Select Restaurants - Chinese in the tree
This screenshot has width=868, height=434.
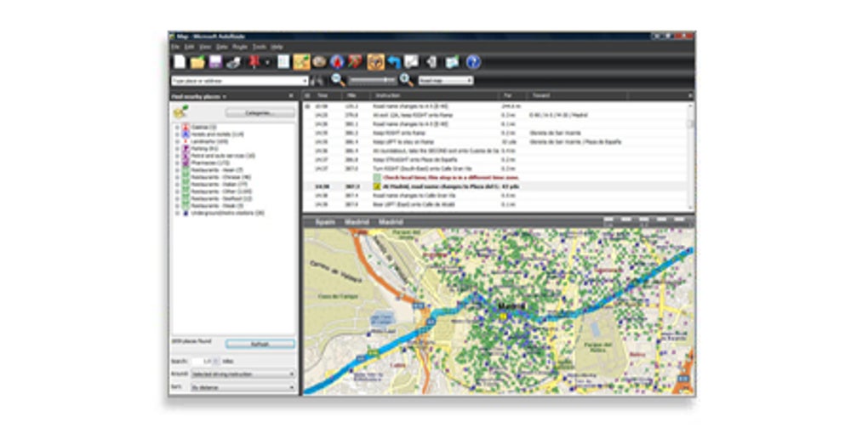[x=220, y=177]
